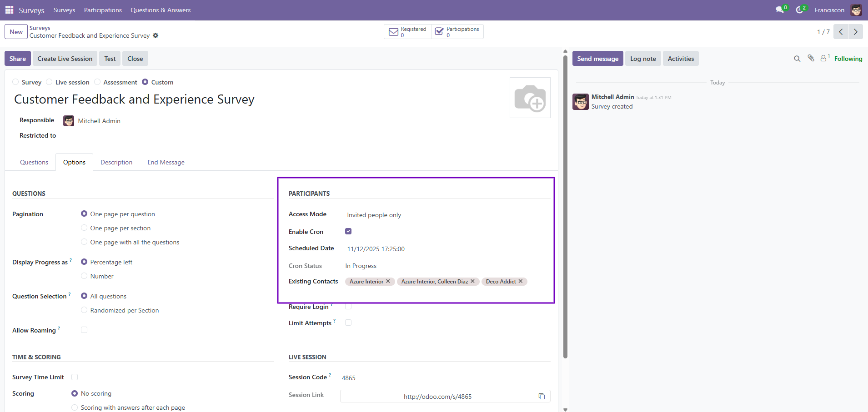The height and width of the screenshot is (412, 868).
Task: Enable the Allow Roaming checkbox
Action: tap(84, 330)
